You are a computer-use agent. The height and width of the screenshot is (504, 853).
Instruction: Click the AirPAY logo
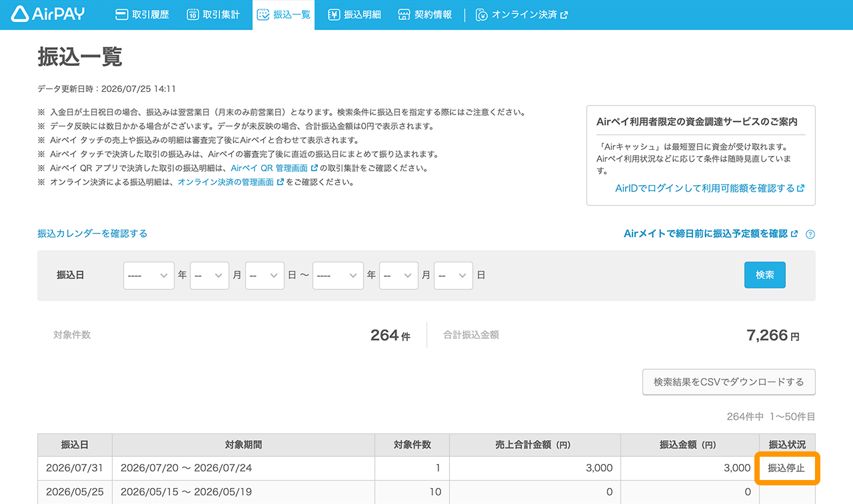coord(48,14)
